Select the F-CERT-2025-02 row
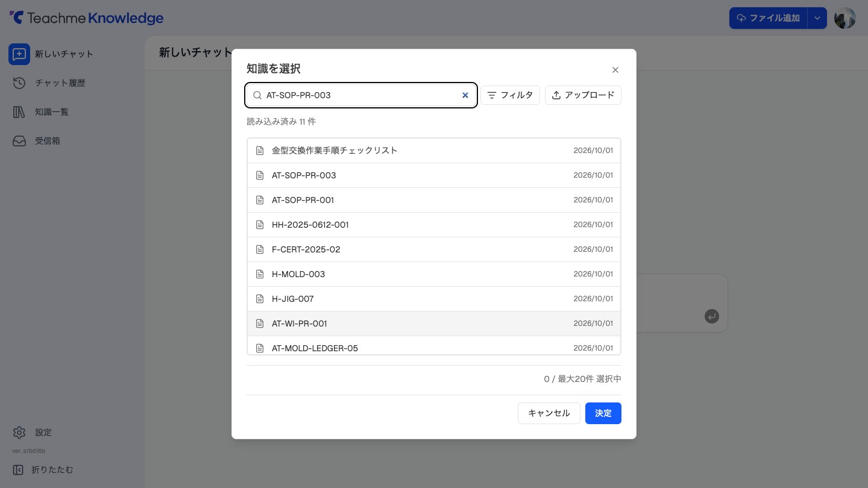The height and width of the screenshot is (488, 868). (x=434, y=249)
